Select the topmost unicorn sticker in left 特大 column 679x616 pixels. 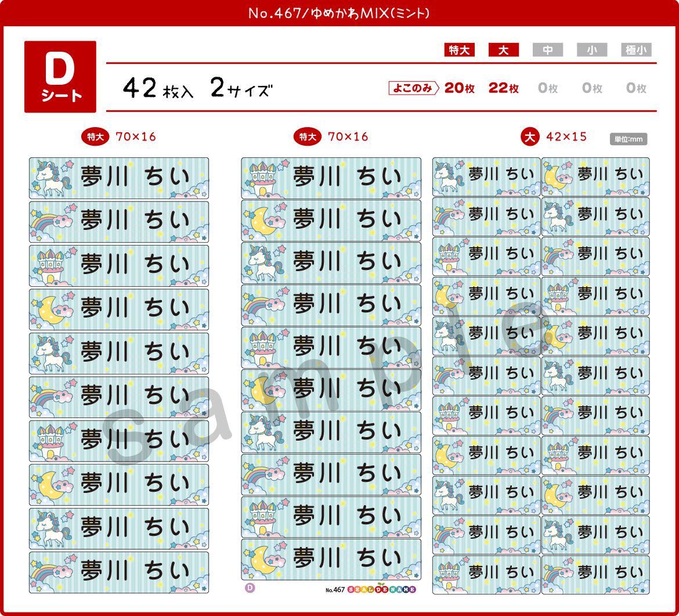coord(118,178)
